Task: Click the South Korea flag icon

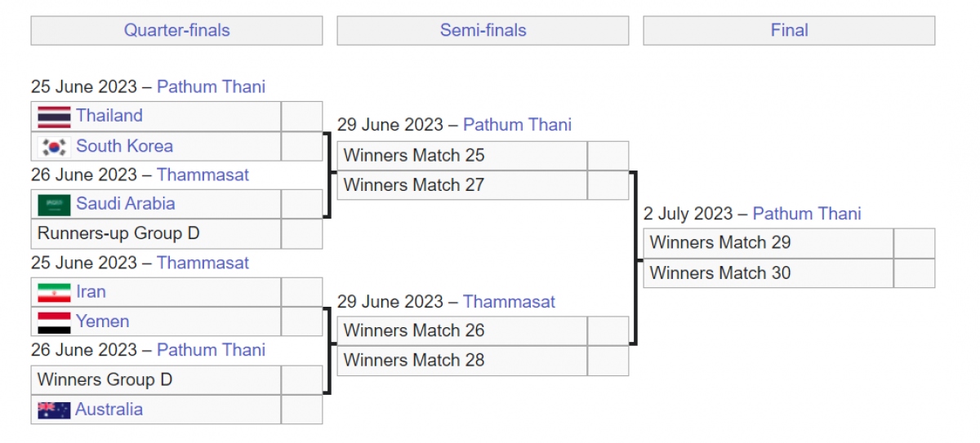Action: click(x=54, y=147)
